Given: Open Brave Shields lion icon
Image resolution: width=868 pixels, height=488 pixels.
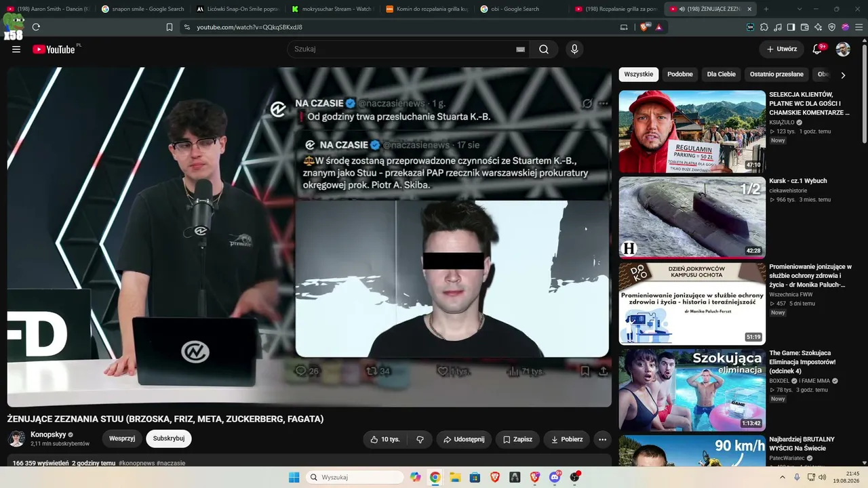Looking at the screenshot, I should (x=644, y=27).
